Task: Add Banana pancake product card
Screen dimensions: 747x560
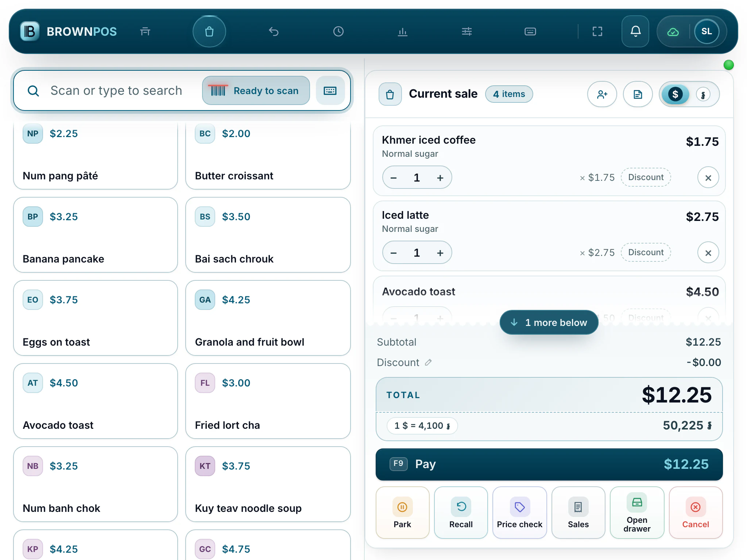Action: pos(96,235)
